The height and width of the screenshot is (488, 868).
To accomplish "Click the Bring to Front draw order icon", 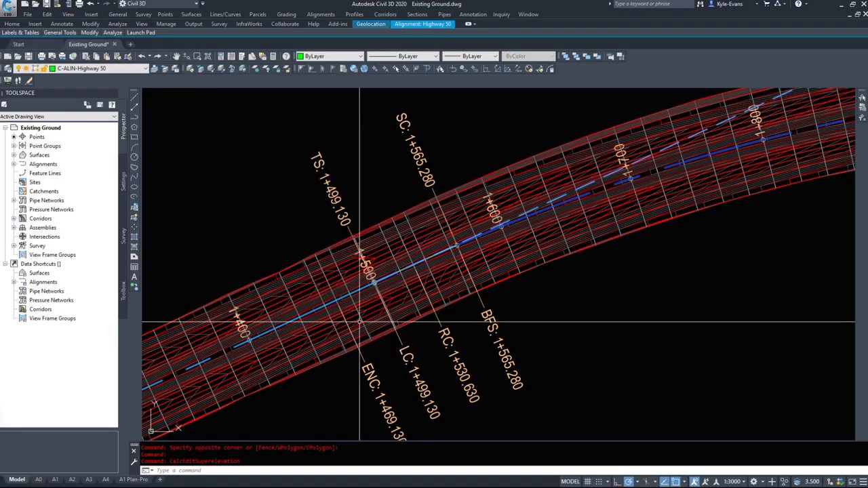I will (566, 56).
